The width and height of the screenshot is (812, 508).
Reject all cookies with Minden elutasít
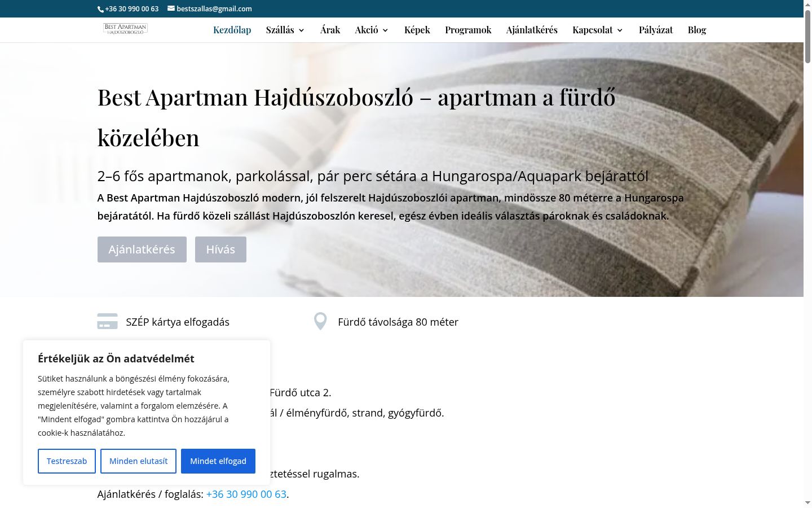click(138, 461)
